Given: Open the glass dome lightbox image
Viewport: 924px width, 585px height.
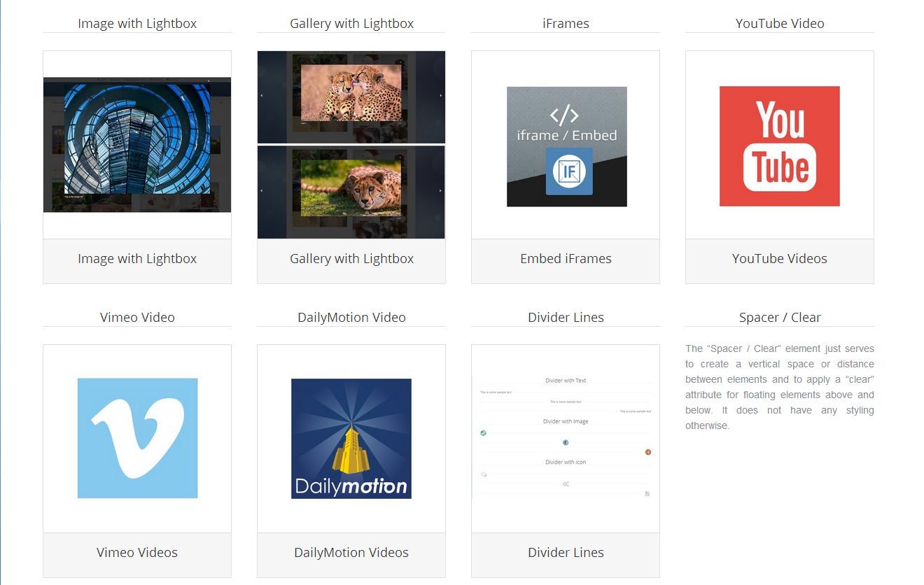Looking at the screenshot, I should click(x=137, y=145).
